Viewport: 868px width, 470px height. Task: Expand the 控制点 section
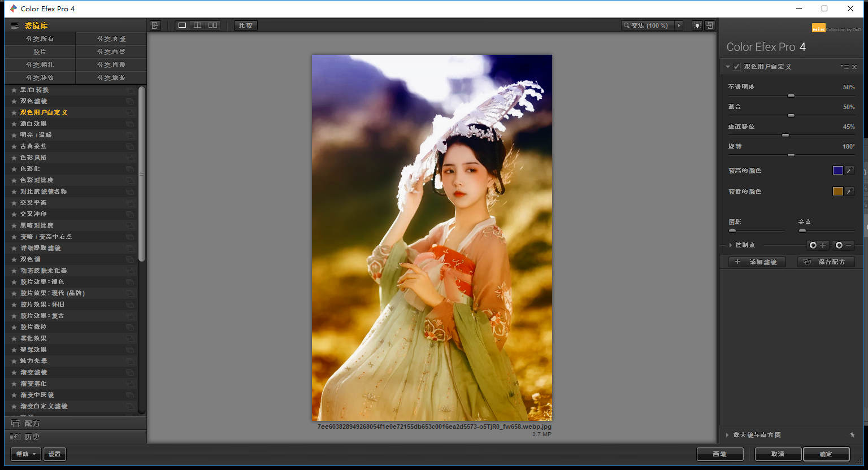(730, 245)
